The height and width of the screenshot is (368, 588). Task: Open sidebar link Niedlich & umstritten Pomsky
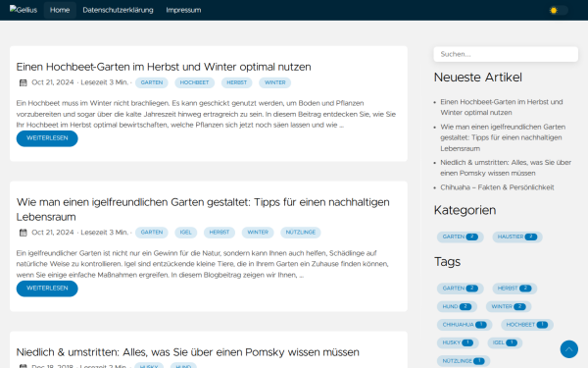tap(506, 168)
